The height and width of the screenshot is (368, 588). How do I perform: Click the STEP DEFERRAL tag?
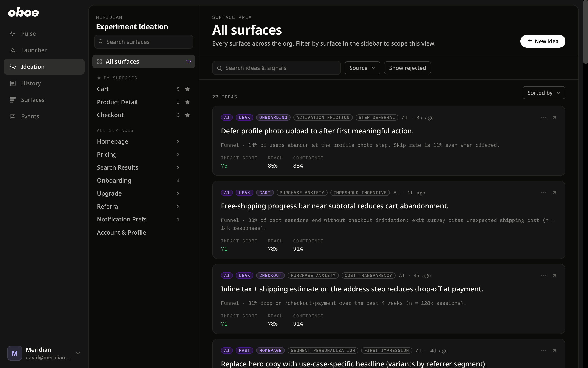tap(377, 118)
